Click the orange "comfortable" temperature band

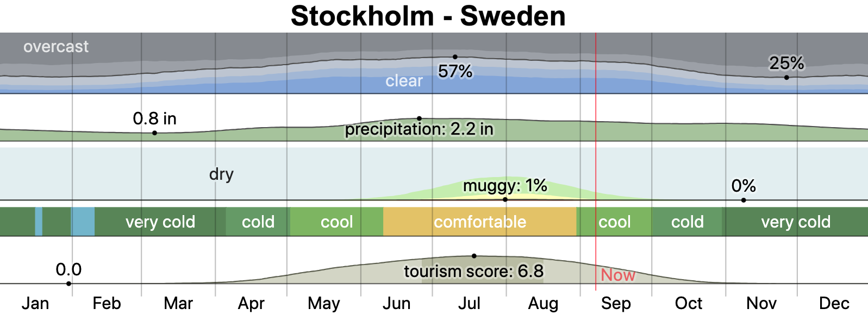click(x=479, y=222)
